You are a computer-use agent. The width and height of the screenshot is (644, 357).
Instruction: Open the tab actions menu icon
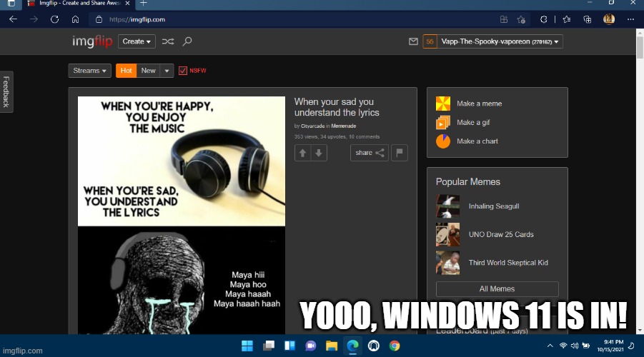click(11, 4)
